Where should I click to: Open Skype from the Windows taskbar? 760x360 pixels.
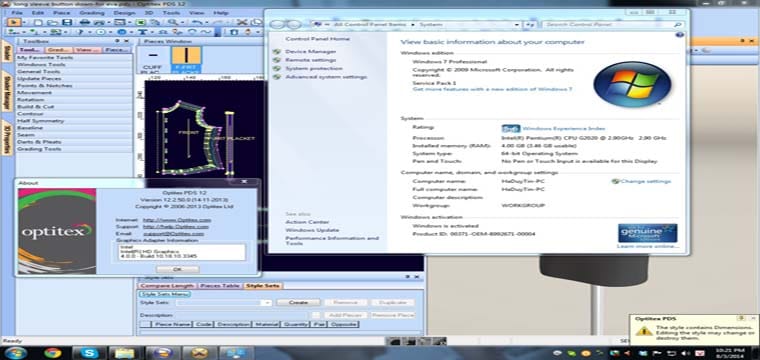(90, 353)
